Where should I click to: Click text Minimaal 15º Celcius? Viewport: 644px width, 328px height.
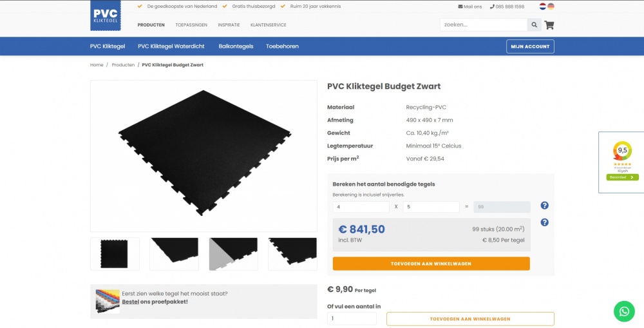click(x=433, y=146)
